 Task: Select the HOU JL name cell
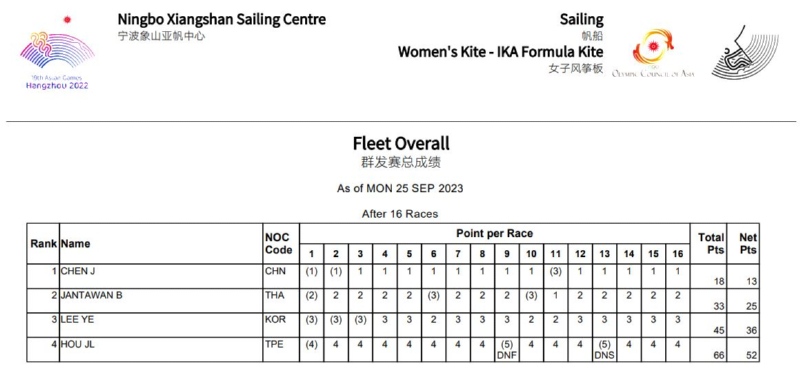78,345
